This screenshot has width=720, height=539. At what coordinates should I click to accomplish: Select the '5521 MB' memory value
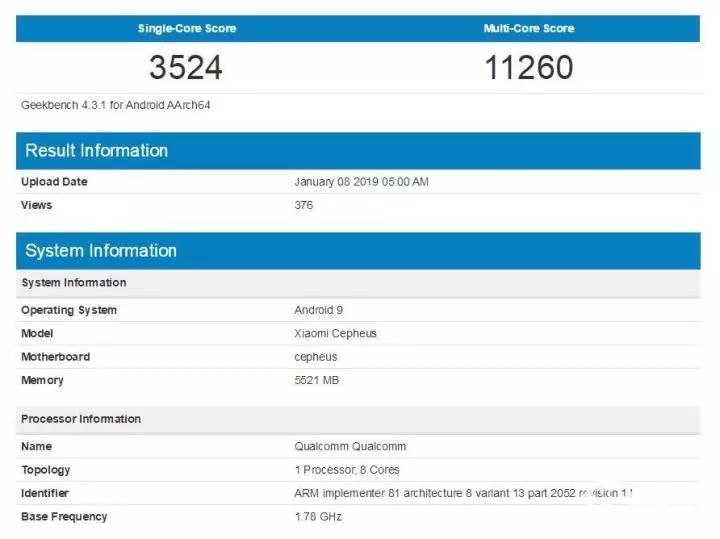coord(316,381)
